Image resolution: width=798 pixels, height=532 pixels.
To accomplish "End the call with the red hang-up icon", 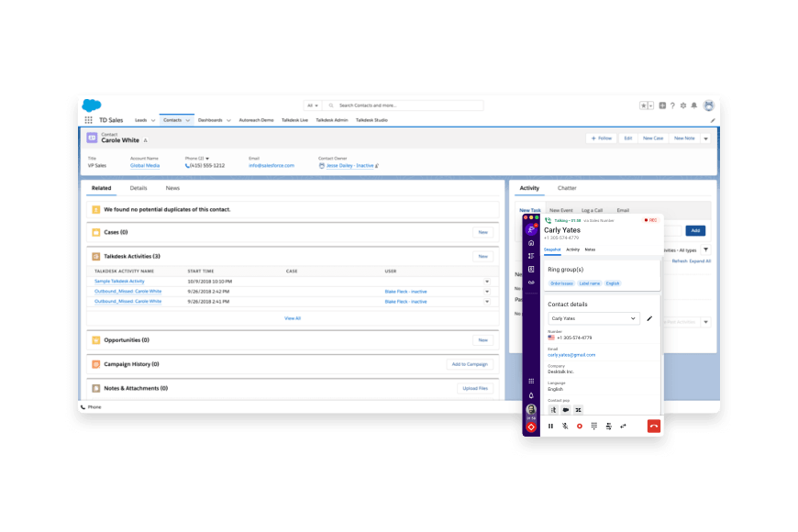I will [x=652, y=425].
